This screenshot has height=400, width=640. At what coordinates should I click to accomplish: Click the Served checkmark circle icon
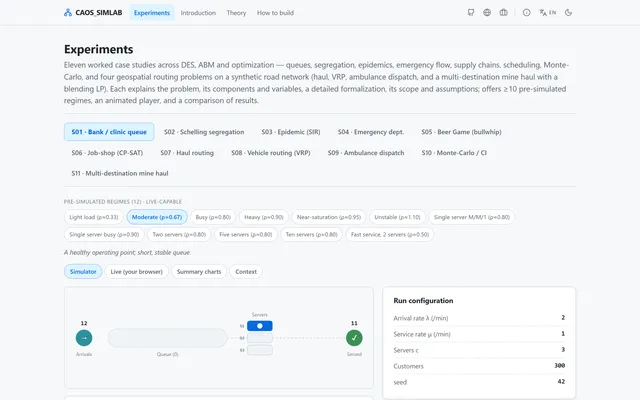354,338
